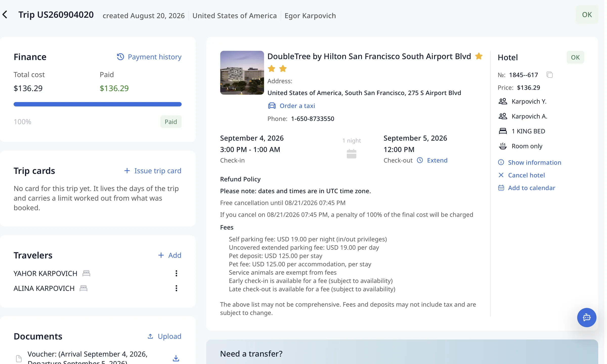Click the hotel phone number 1-650-8733550
Screen dimensions: 607x364
click(313, 119)
